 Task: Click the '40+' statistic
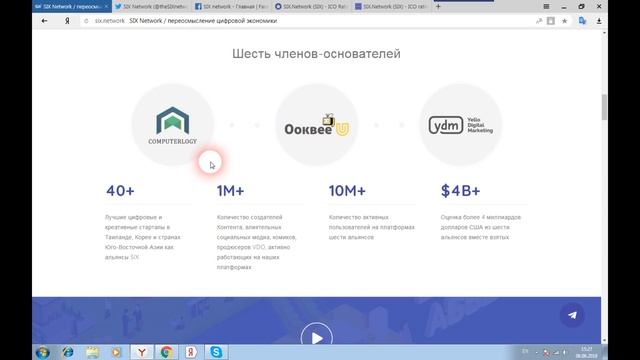[120, 191]
